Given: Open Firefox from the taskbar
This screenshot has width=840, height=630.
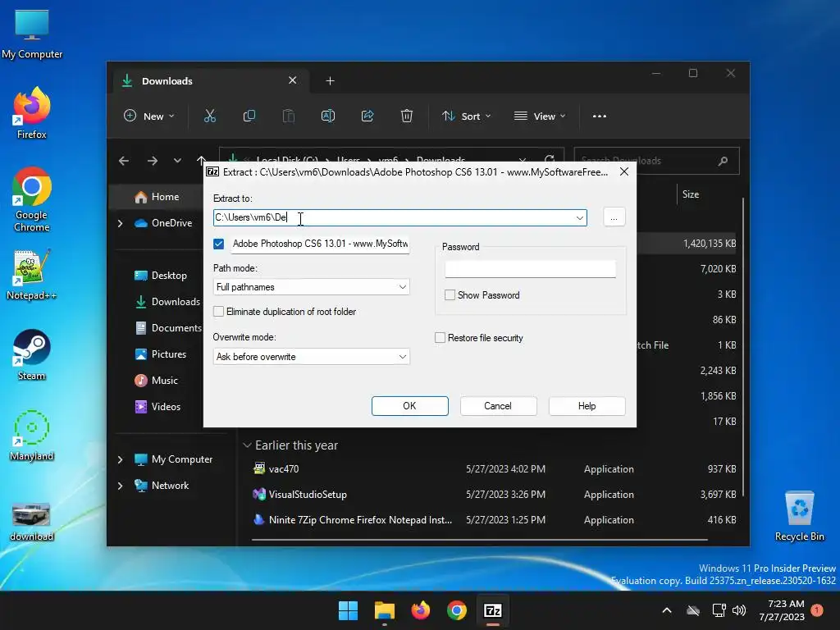Looking at the screenshot, I should pyautogui.click(x=421, y=610).
